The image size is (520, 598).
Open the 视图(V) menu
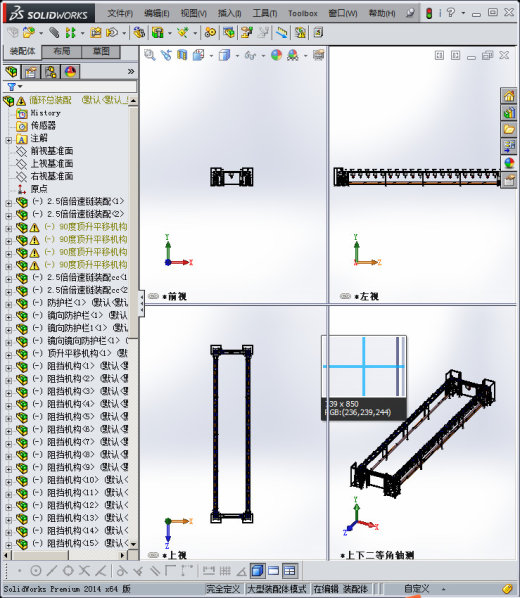(193, 13)
